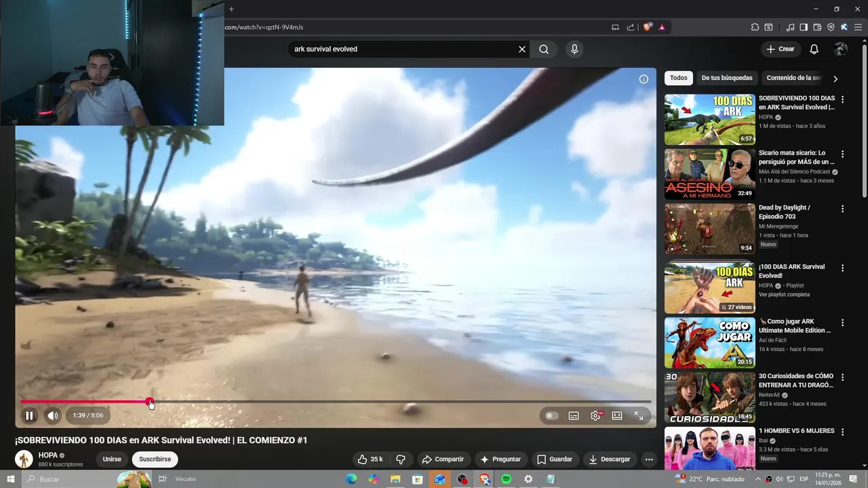The image size is (868, 488).
Task: Open SOBREVIVIENDO 100 DIAS video thumbnail
Action: point(709,119)
